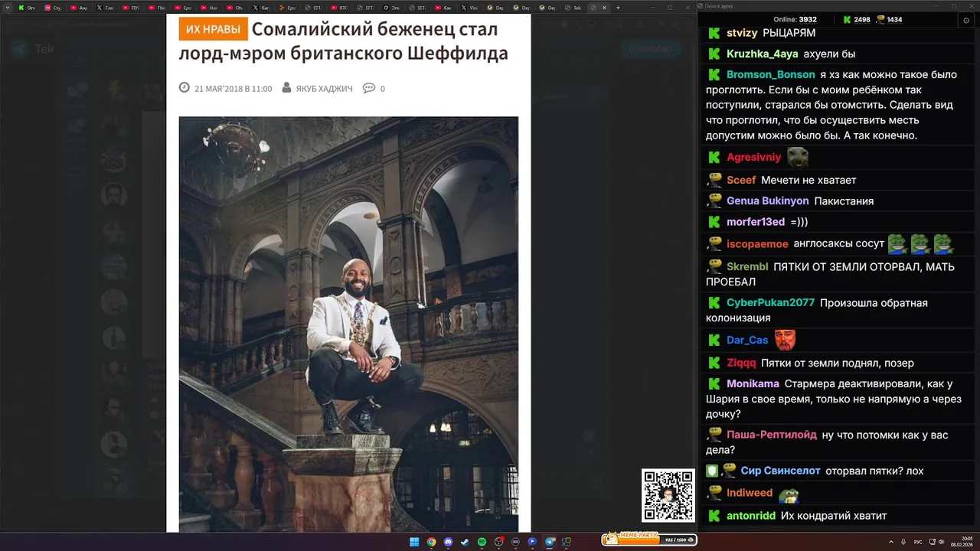Open the lord mayor photo in the article
This screenshot has width=980, height=551.
[x=348, y=324]
